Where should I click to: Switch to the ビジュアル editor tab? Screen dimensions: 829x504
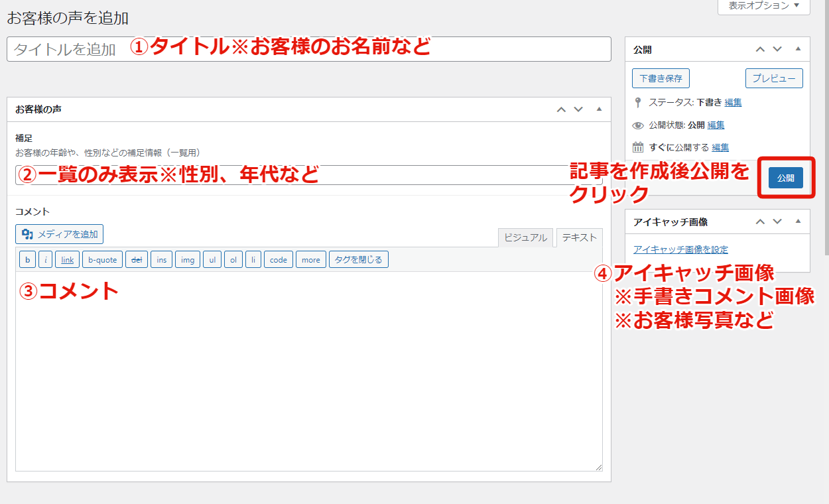(525, 237)
